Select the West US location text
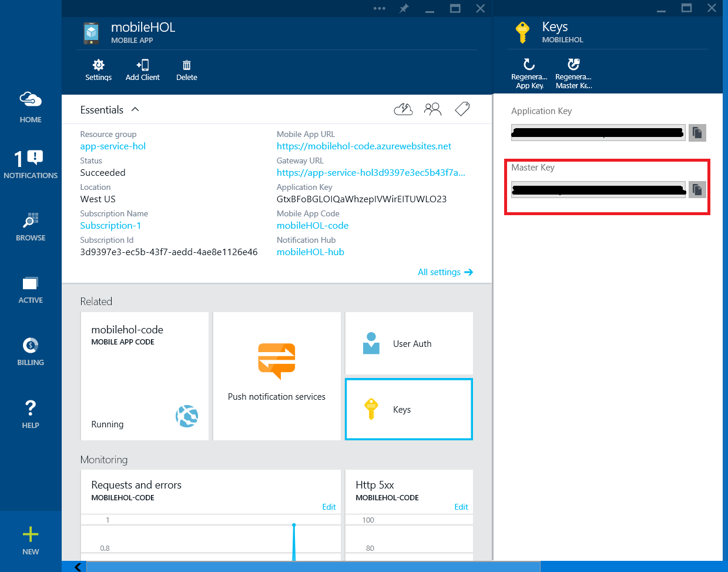This screenshot has height=572, width=728. click(x=98, y=199)
